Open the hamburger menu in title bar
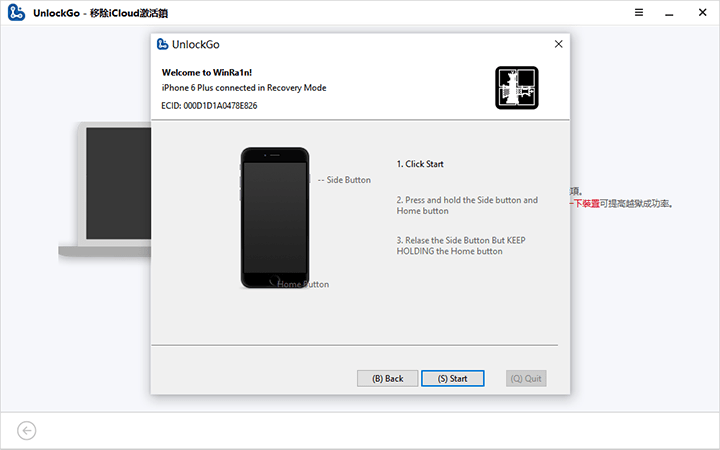720x450 pixels. tap(639, 12)
